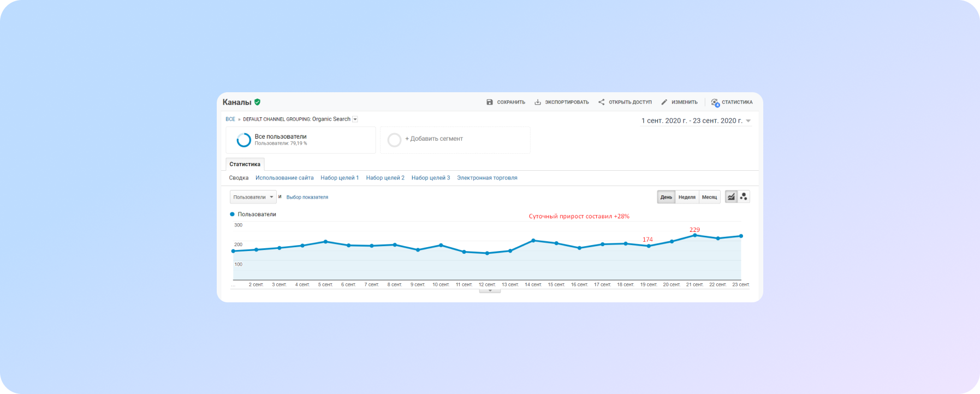Click the share access icon
980x394 pixels.
pos(601,102)
